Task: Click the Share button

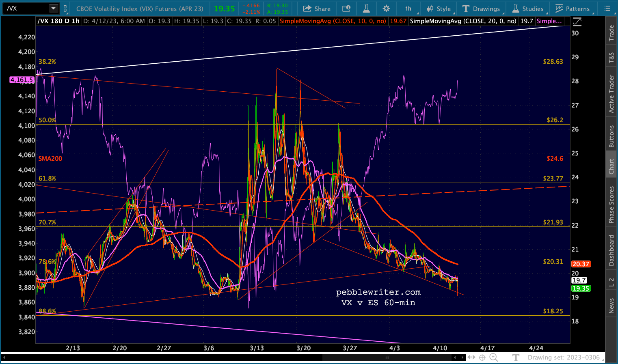Action: click(x=317, y=9)
